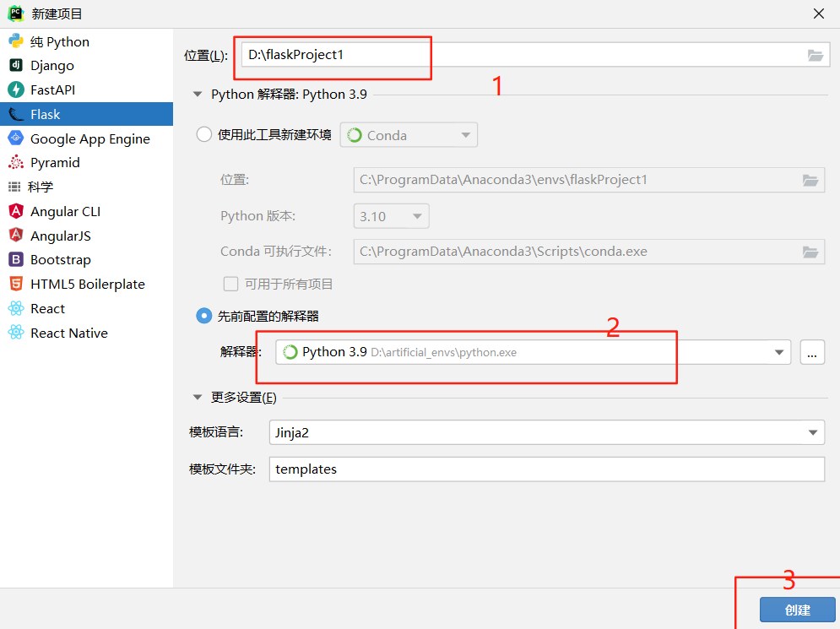The width and height of the screenshot is (840, 629).
Task: Select the Pyramid project type
Action: coord(86,162)
